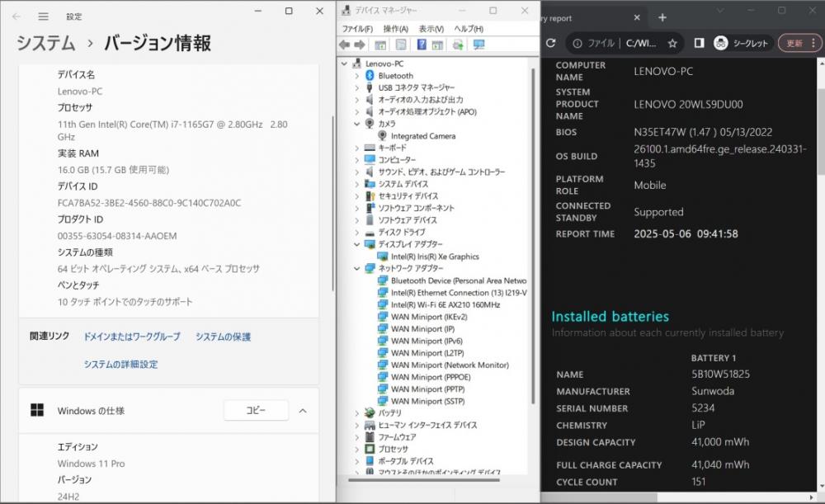Select the WAN Miniport (IKEv2) entry
This screenshot has width=825, height=504.
429,317
